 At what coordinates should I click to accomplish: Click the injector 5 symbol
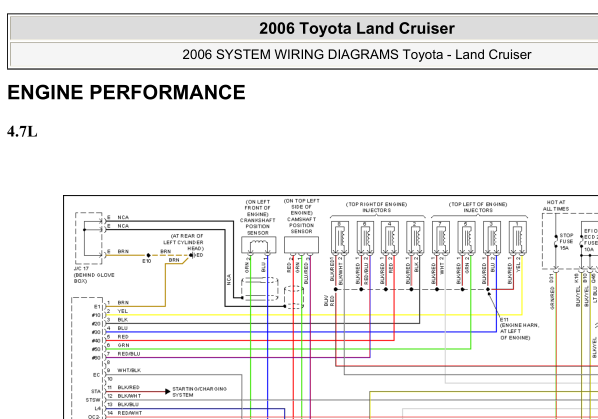point(466,237)
